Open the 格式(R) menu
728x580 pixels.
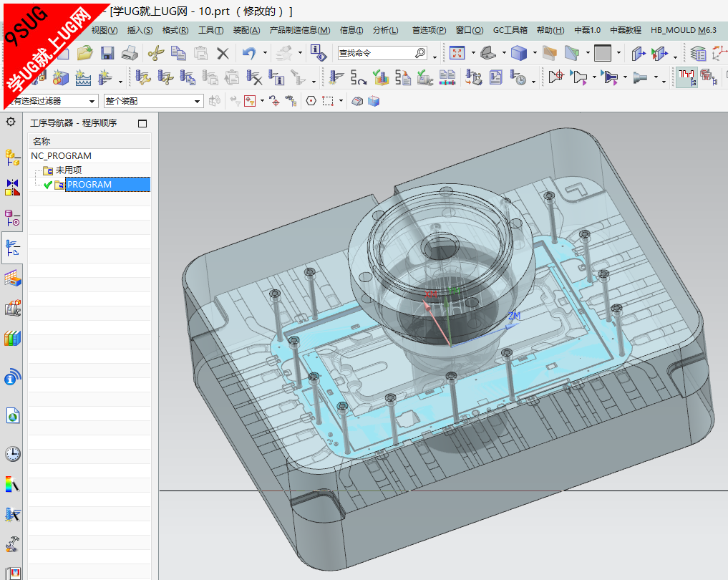(x=175, y=30)
